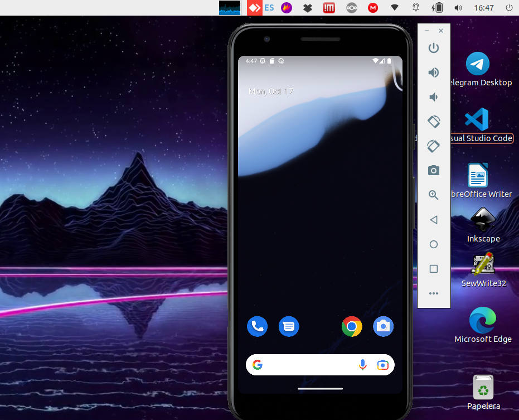519x420 pixels.
Task: Activate the emulator zoom magnifier tool
Action: tap(434, 195)
